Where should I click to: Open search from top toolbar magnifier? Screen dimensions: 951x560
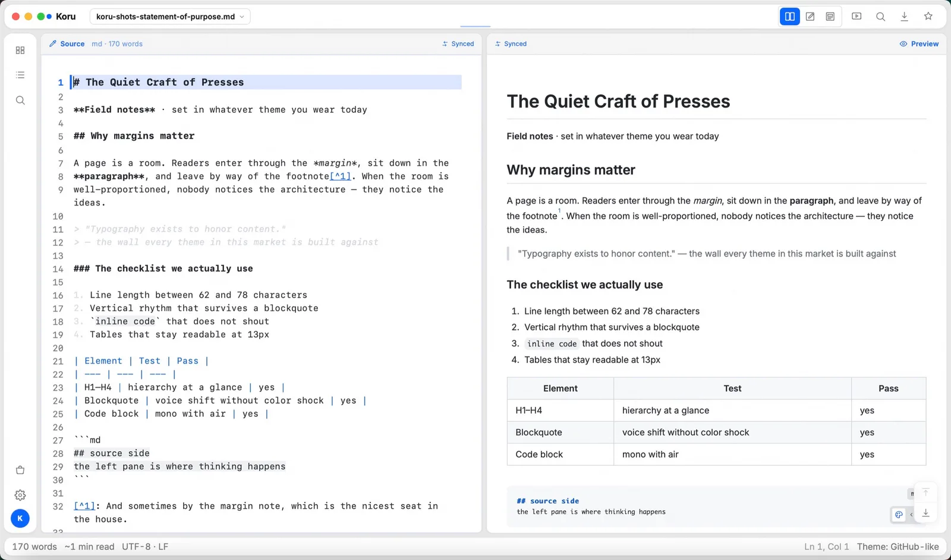(880, 17)
